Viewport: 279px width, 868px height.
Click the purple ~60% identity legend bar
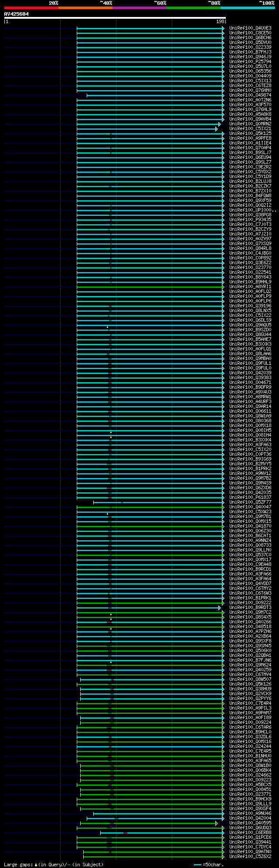click(x=139, y=8)
